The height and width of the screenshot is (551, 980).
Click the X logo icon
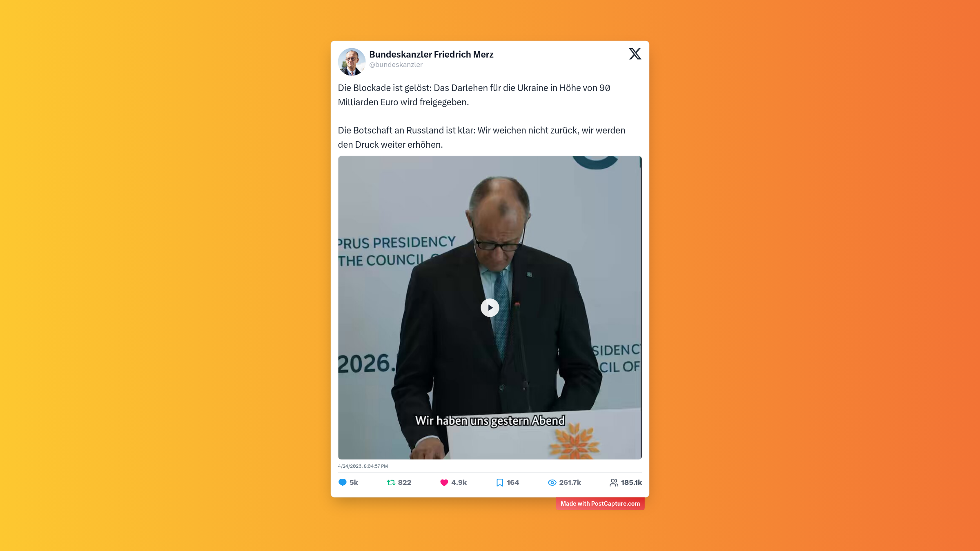(635, 54)
